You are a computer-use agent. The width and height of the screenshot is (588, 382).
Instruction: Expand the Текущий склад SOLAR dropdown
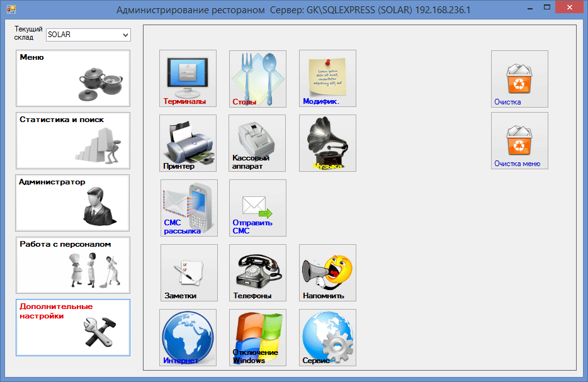point(88,35)
